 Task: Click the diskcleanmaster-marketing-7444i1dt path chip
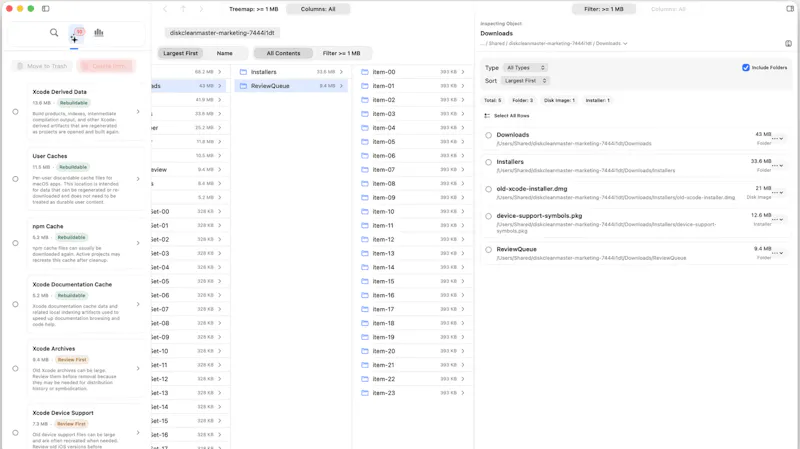tap(222, 33)
